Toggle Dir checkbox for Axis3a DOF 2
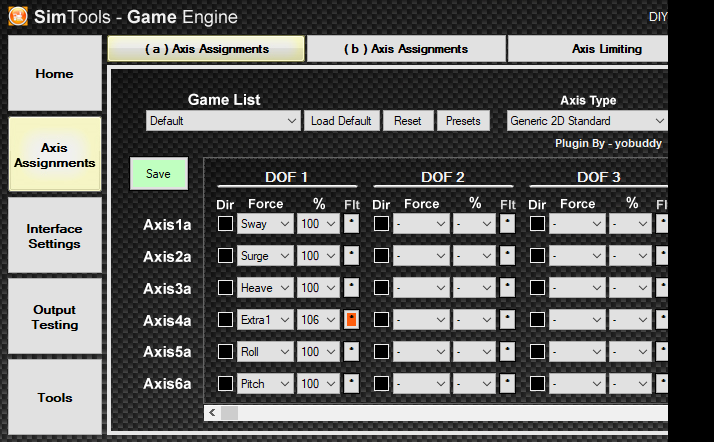The image size is (714, 442). click(381, 287)
